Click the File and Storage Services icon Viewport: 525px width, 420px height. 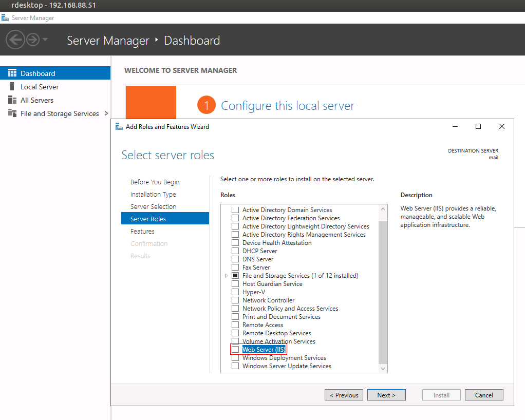click(x=12, y=113)
